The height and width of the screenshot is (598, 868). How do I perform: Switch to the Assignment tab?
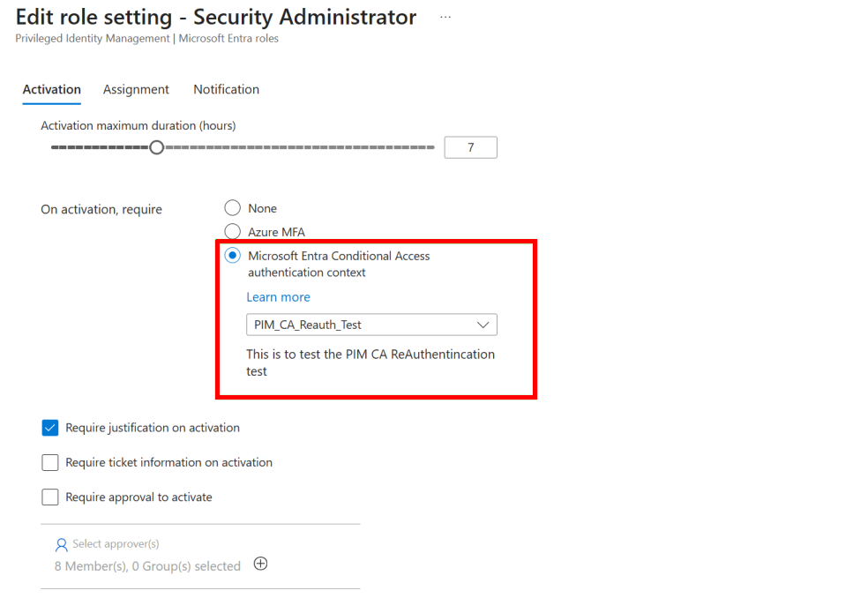click(x=136, y=89)
